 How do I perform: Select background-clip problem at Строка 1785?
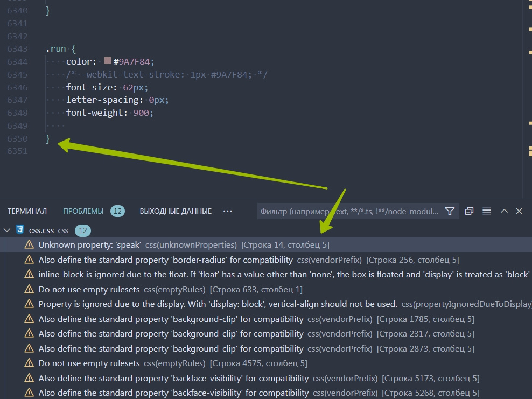click(x=266, y=319)
